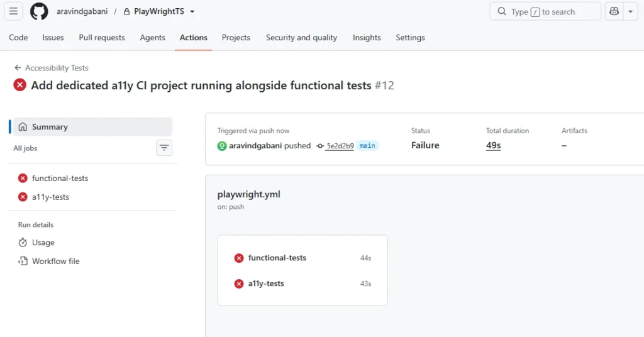Switch to the Code tab

(18, 37)
